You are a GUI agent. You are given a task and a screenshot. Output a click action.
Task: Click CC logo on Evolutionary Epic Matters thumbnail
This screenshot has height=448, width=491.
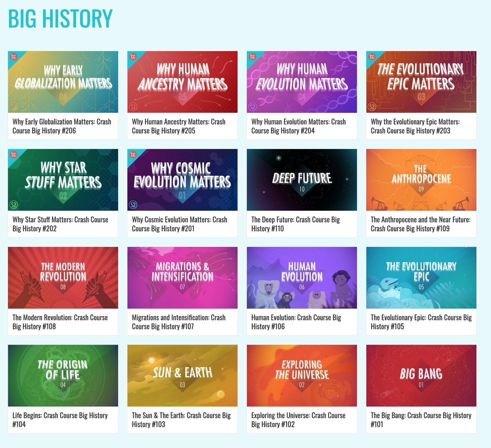coord(372,56)
